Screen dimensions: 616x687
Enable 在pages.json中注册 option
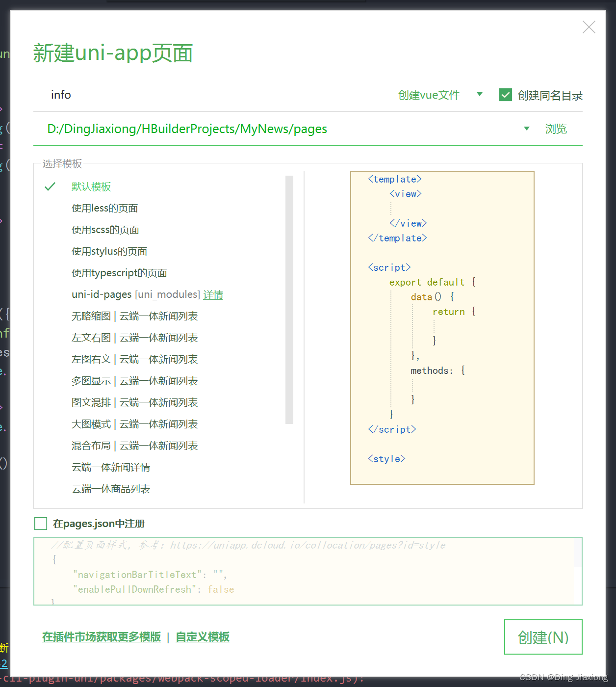[40, 524]
